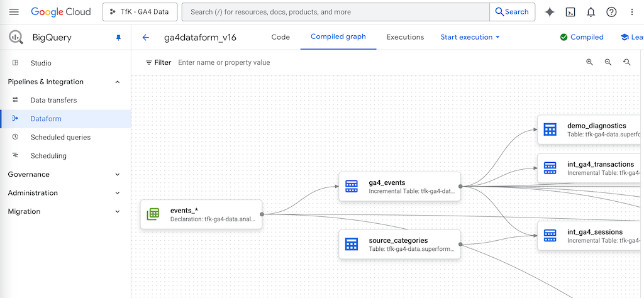Click the Dataform sidebar icon
Viewport: 644px width, 298px height.
[x=16, y=119]
